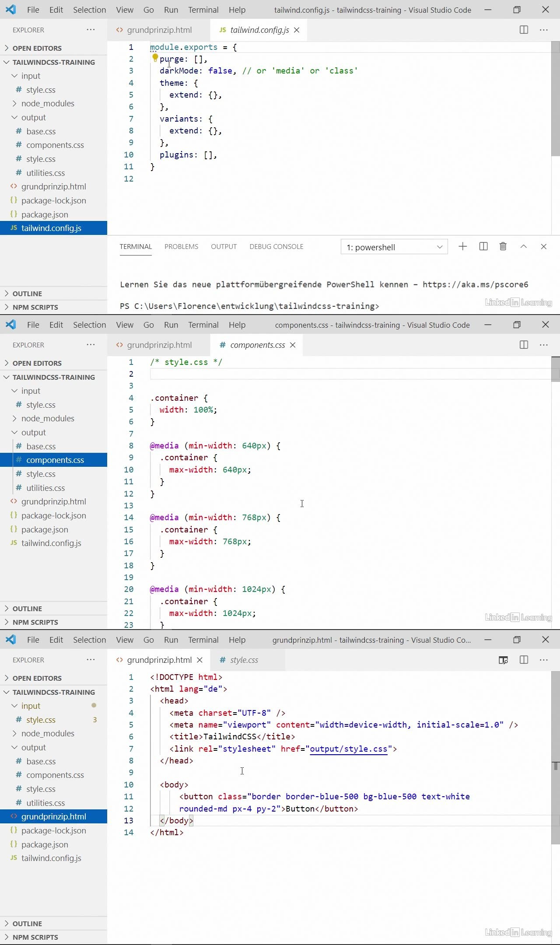Follow the output/style.css href link
The image size is (560, 945).
[x=348, y=749]
